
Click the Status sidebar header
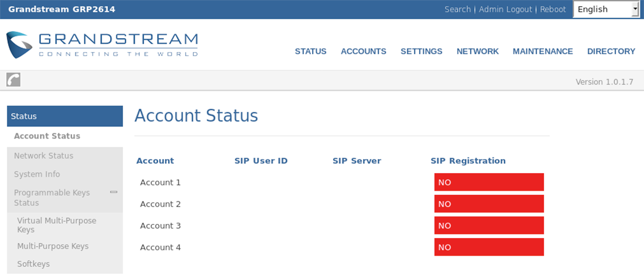click(65, 116)
